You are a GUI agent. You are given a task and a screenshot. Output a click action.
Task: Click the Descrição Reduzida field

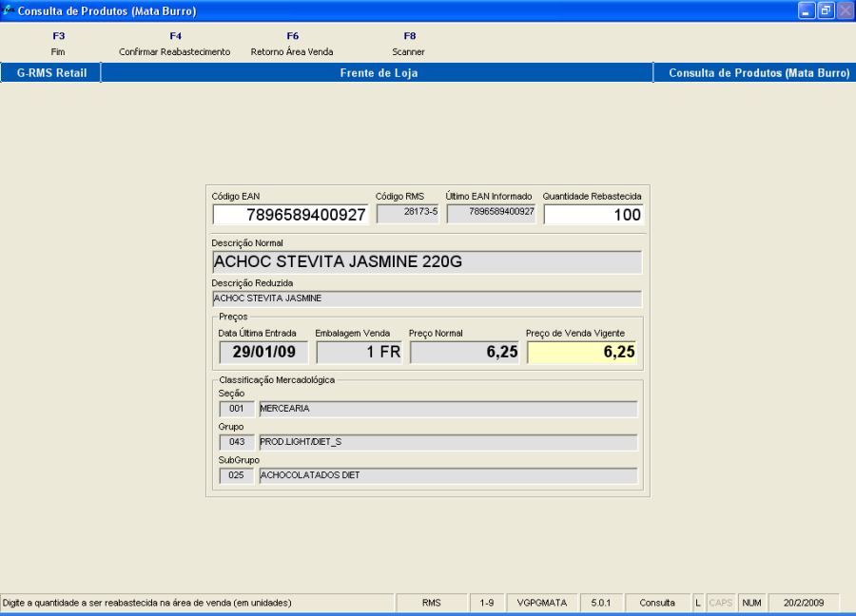[427, 298]
